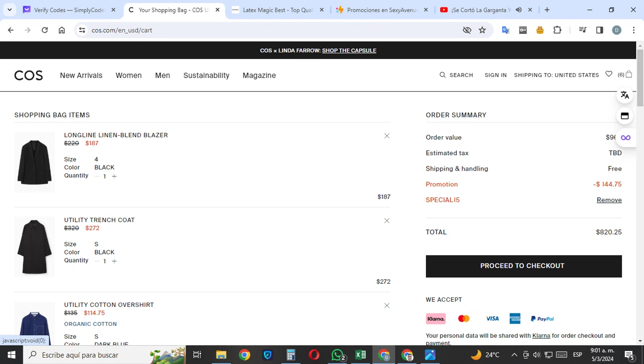The width and height of the screenshot is (644, 364).
Task: Close the Your Shopping Bag tab
Action: pyautogui.click(x=218, y=10)
